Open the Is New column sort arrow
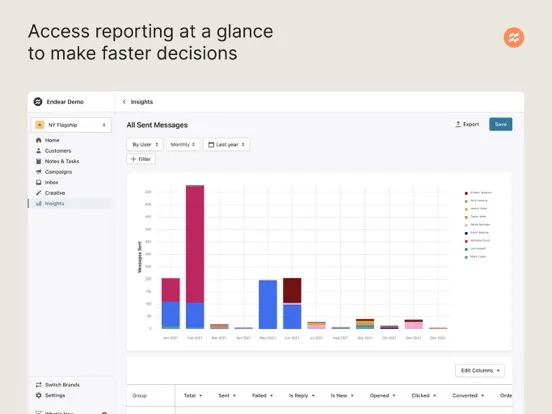The height and width of the screenshot is (414, 552). [x=352, y=396]
